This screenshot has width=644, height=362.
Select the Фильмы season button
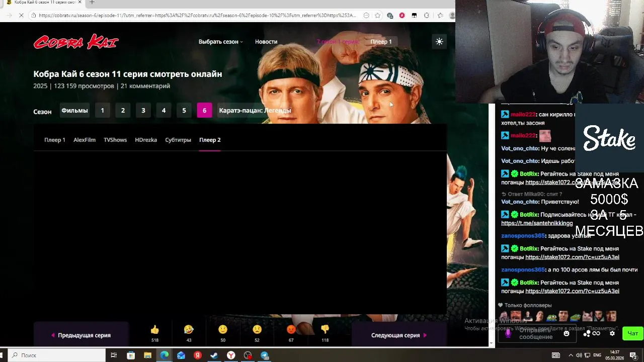74,111
